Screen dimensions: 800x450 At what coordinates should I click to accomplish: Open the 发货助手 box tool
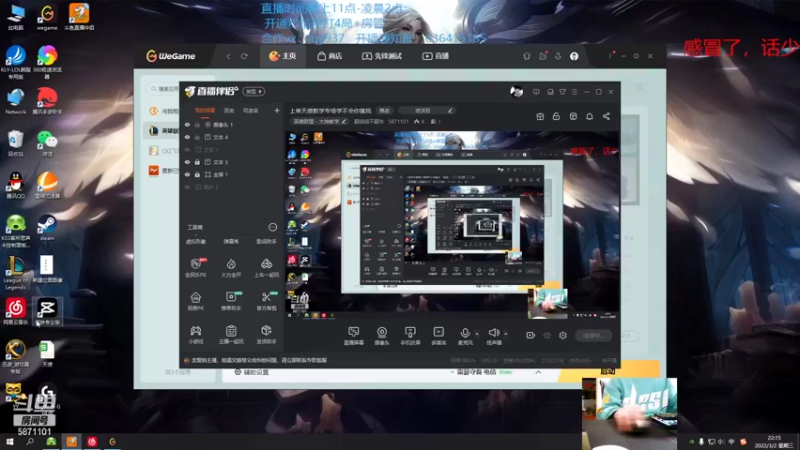click(x=266, y=334)
